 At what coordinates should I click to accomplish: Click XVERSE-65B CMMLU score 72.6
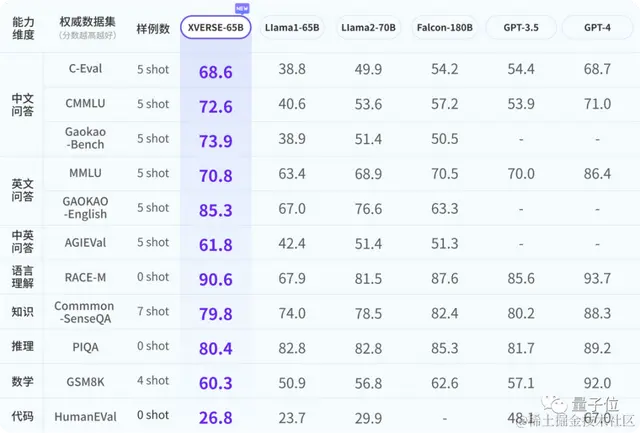pyautogui.click(x=216, y=107)
